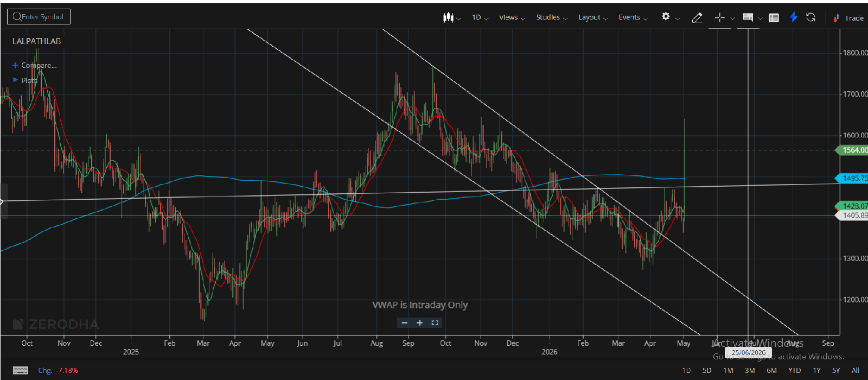Click the blue lightning bolt icon

(x=793, y=17)
